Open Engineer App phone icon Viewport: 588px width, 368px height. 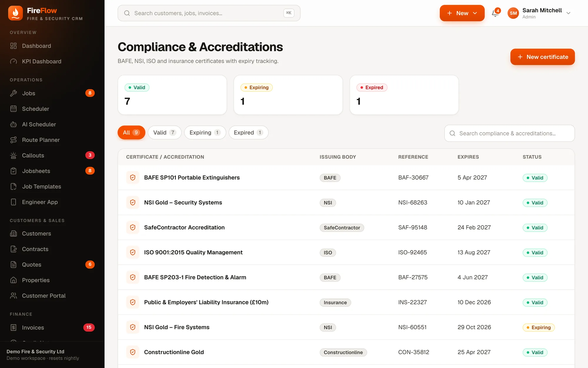(x=14, y=202)
